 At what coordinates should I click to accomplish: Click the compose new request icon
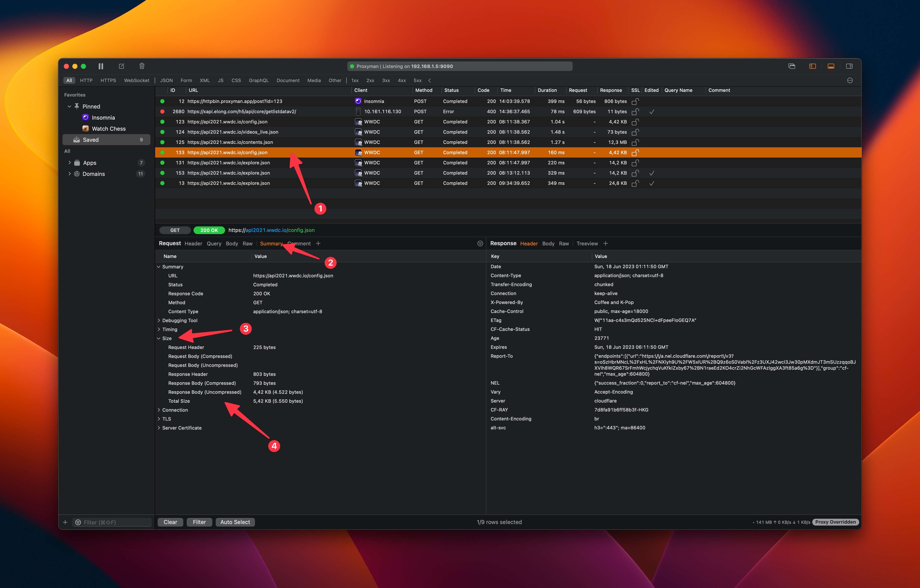point(121,66)
